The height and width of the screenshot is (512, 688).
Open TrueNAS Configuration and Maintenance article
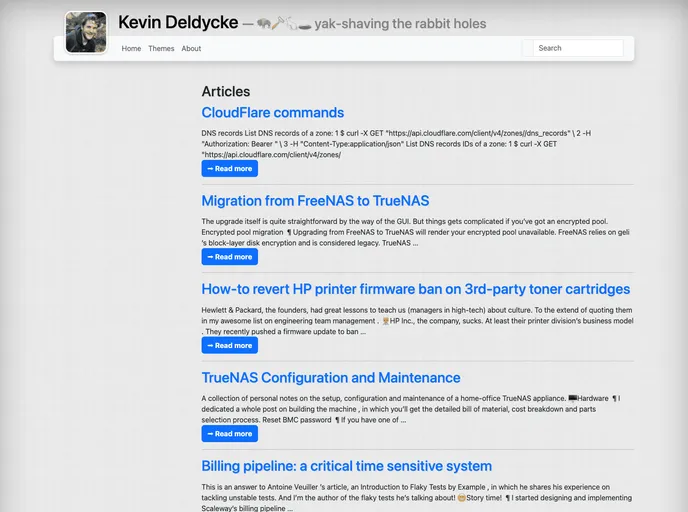(331, 377)
